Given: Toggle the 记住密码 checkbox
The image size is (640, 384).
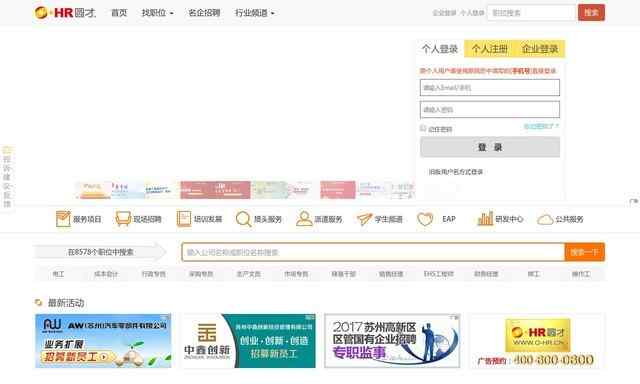Looking at the screenshot, I should pos(423,129).
